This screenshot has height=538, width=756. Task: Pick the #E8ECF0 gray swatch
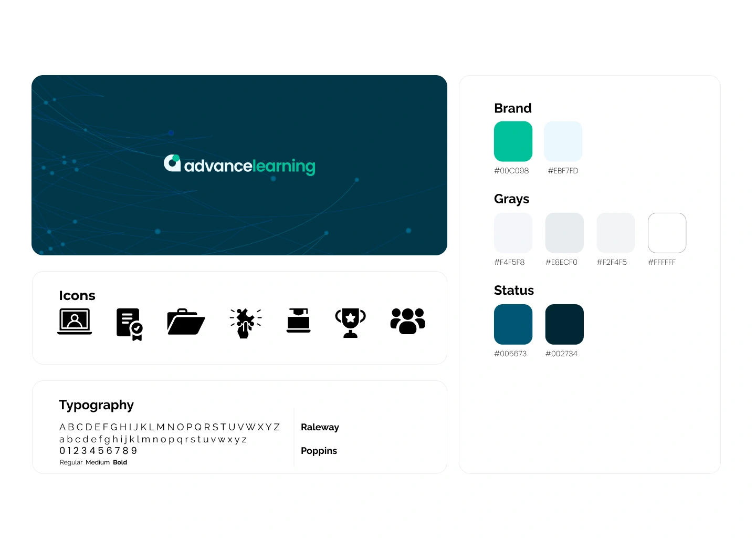pyautogui.click(x=564, y=233)
